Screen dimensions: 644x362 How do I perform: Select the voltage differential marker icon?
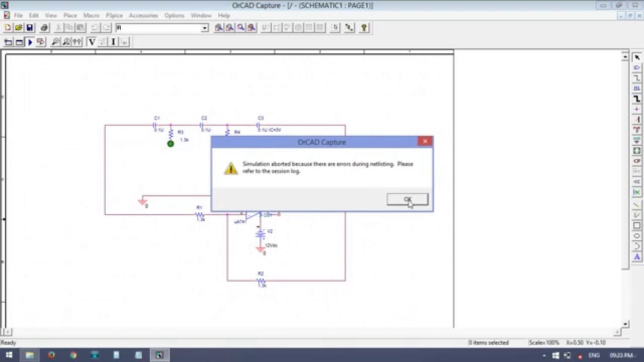(77, 42)
